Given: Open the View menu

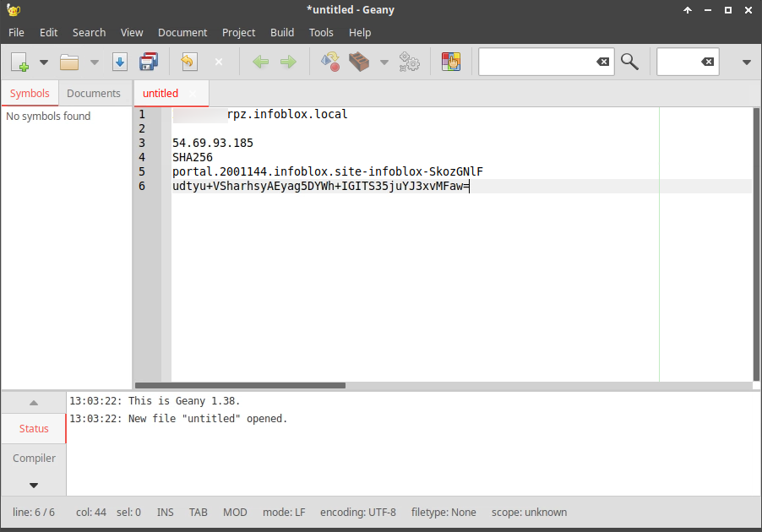Looking at the screenshot, I should 132,33.
